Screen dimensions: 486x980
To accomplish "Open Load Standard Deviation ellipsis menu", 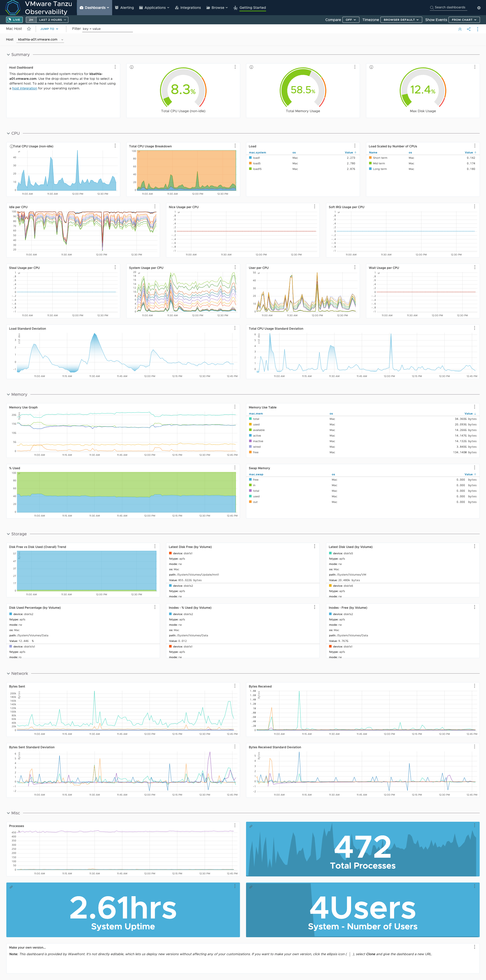I will 235,328.
